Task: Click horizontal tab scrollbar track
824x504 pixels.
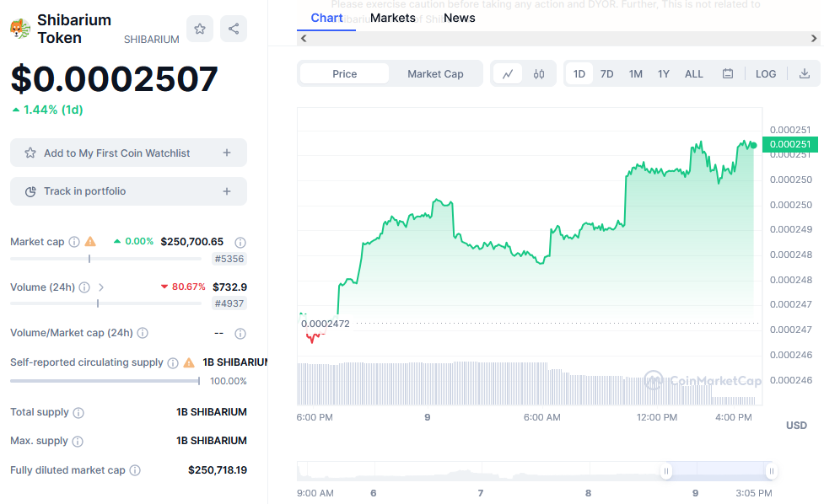Action: click(558, 38)
